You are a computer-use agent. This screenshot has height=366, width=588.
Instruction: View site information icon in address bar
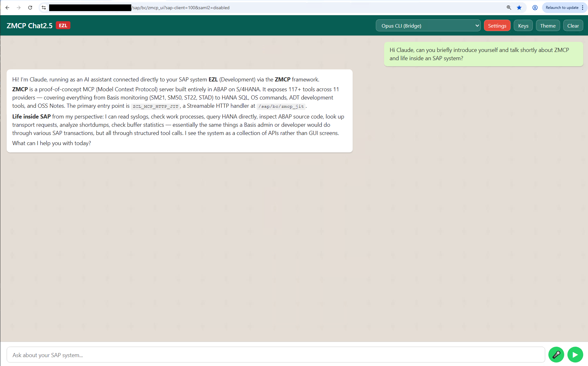pyautogui.click(x=44, y=8)
